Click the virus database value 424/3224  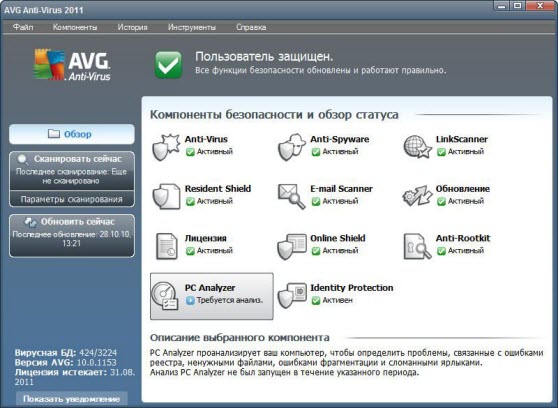[x=98, y=353]
